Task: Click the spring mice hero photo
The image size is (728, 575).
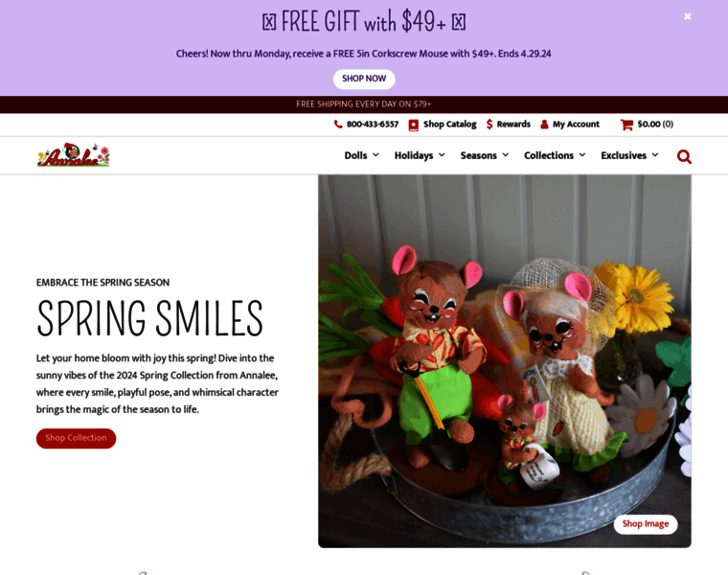Action: pyautogui.click(x=505, y=361)
